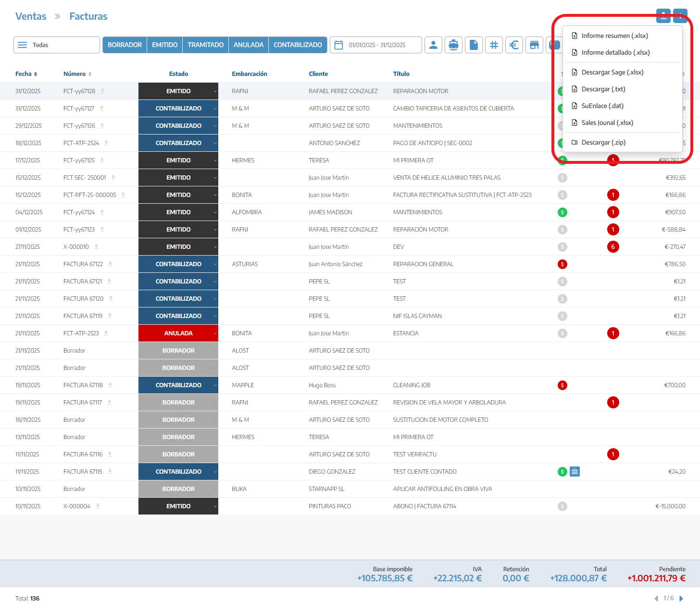Select Descargar (.zip) in the export menu
Image resolution: width=700 pixels, height=613 pixels.
click(x=622, y=142)
